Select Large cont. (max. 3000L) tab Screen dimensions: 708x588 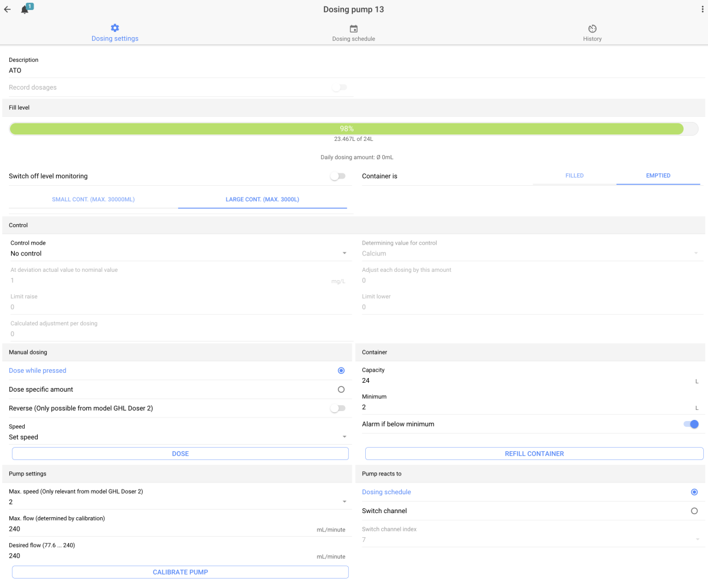click(263, 199)
